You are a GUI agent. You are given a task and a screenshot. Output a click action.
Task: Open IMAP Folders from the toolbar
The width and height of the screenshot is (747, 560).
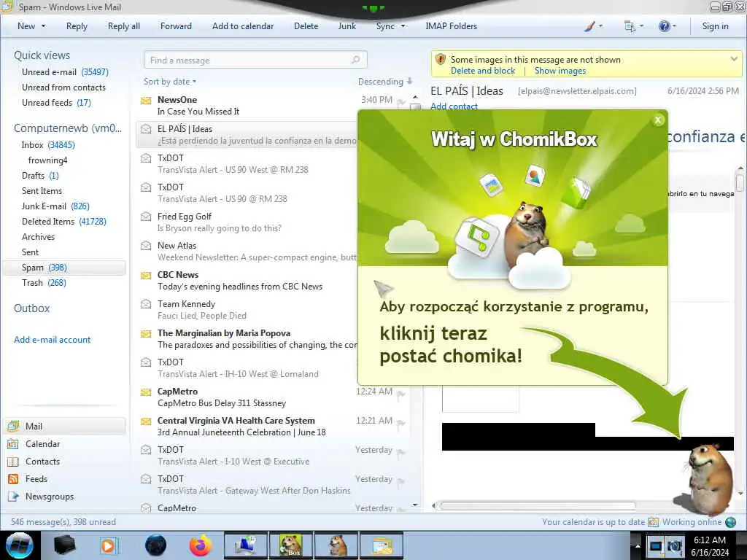(451, 26)
